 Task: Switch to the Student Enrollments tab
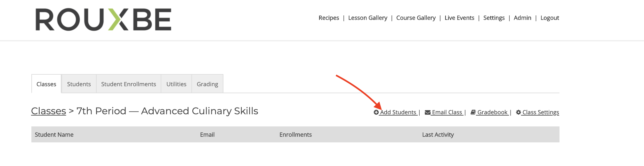click(x=129, y=84)
